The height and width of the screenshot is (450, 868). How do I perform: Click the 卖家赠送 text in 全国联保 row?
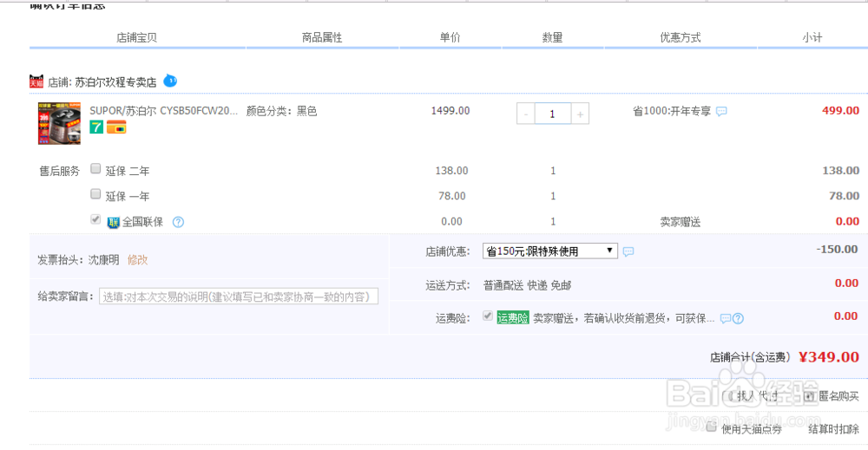click(681, 222)
